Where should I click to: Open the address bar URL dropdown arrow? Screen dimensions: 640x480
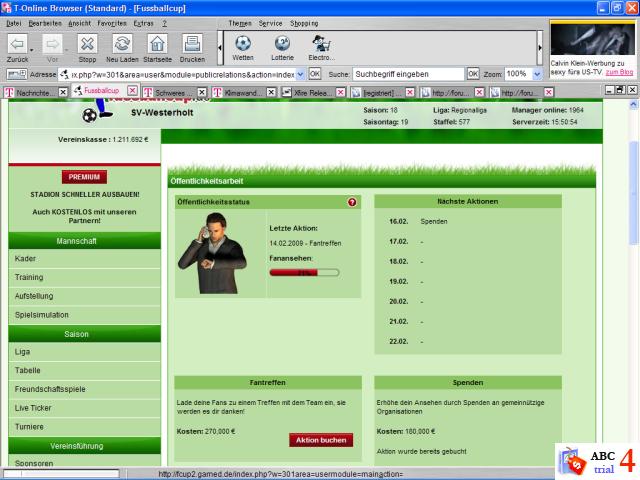pos(299,74)
